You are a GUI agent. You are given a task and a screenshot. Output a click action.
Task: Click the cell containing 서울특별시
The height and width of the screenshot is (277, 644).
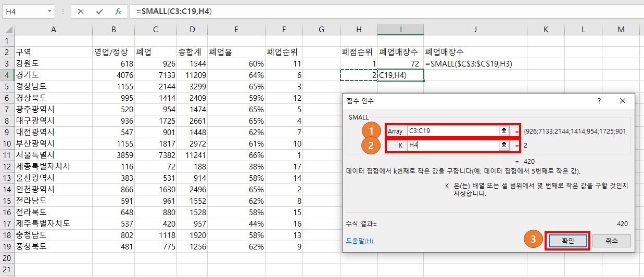coord(53,155)
